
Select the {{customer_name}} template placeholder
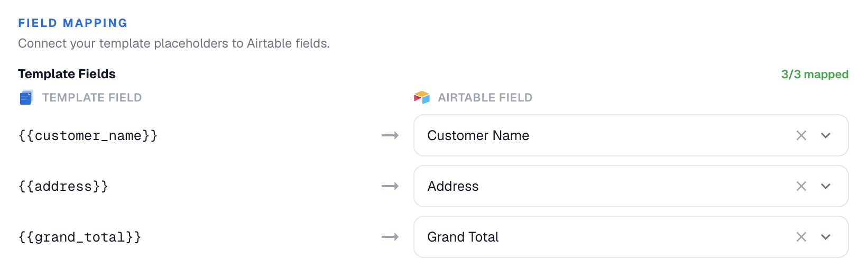(x=88, y=136)
